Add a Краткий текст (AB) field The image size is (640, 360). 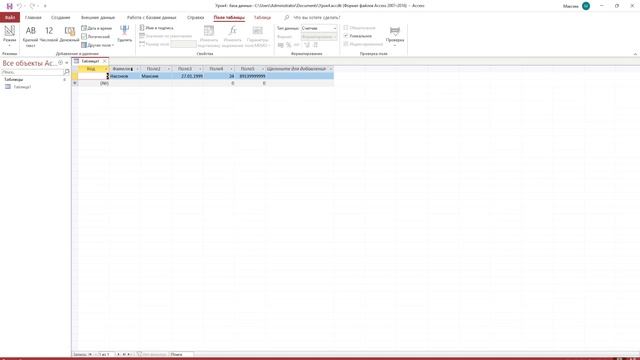click(x=30, y=36)
